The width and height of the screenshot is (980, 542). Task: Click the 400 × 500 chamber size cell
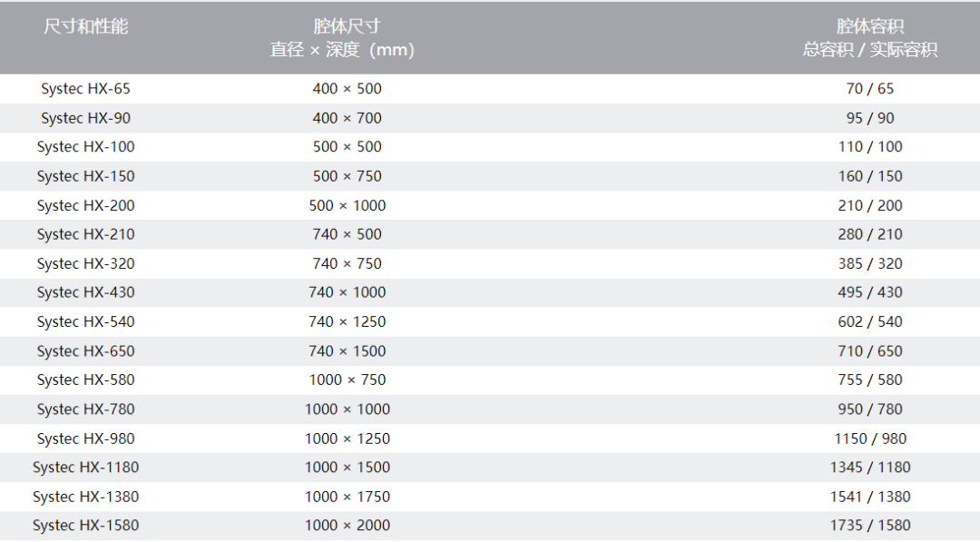click(x=347, y=89)
